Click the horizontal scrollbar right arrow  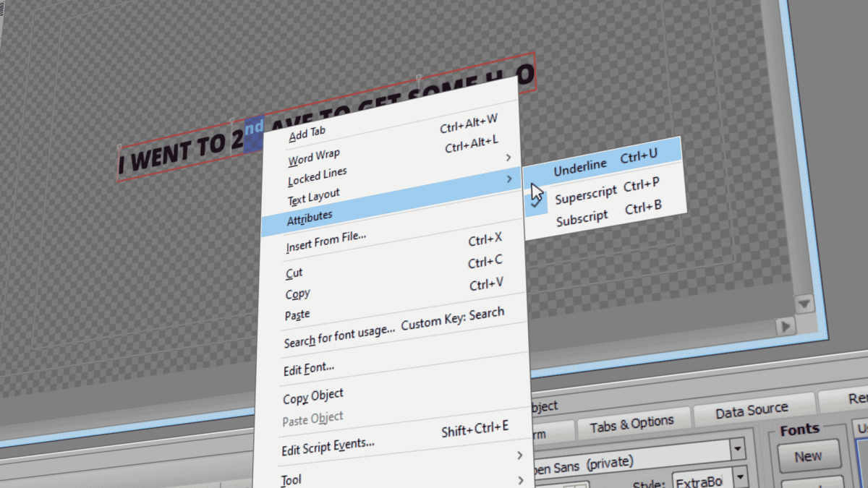click(x=786, y=327)
